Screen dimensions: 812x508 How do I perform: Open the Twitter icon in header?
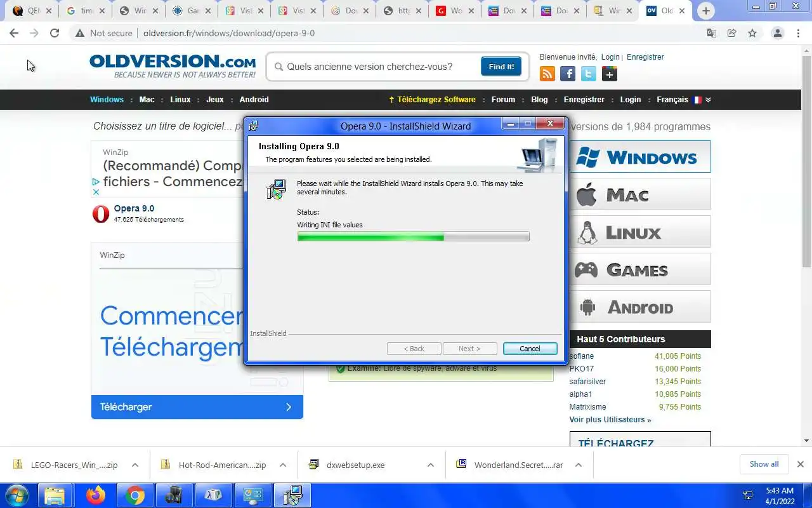coord(589,74)
